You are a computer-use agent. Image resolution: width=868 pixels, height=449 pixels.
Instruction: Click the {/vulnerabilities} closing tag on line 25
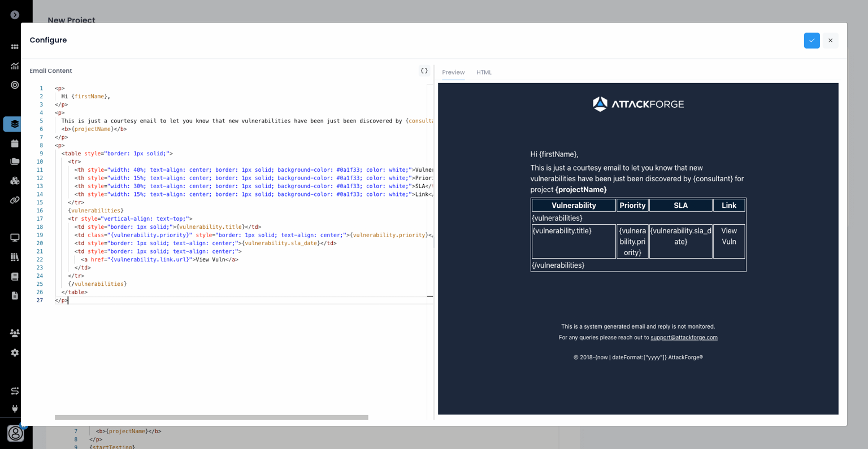(97, 284)
